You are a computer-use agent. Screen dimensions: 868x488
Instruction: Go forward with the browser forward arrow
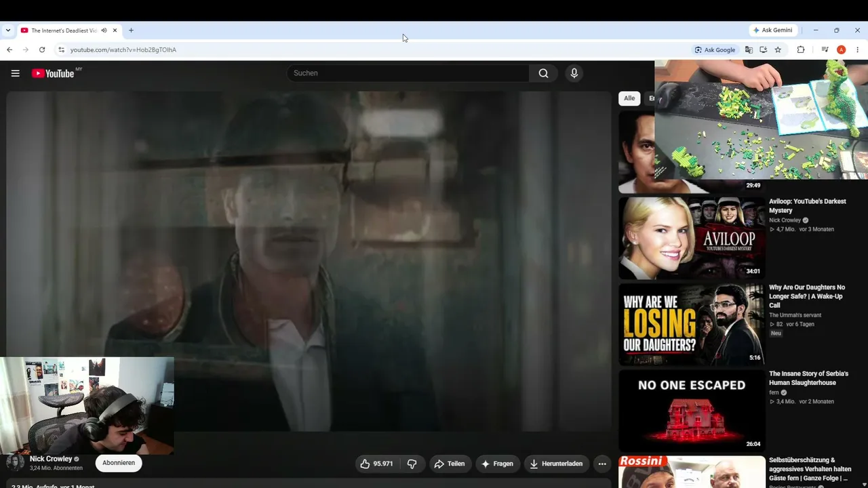click(26, 49)
